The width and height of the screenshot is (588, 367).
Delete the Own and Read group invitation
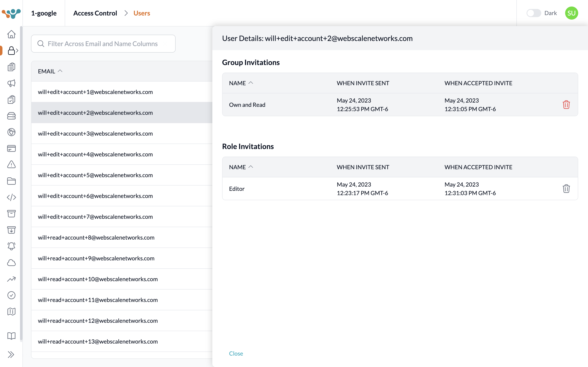pyautogui.click(x=566, y=105)
